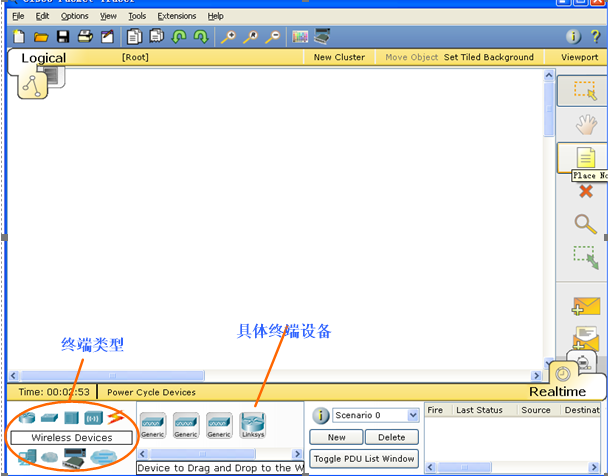
Task: Click the device list scroll left arrow
Action: pos(142,454)
